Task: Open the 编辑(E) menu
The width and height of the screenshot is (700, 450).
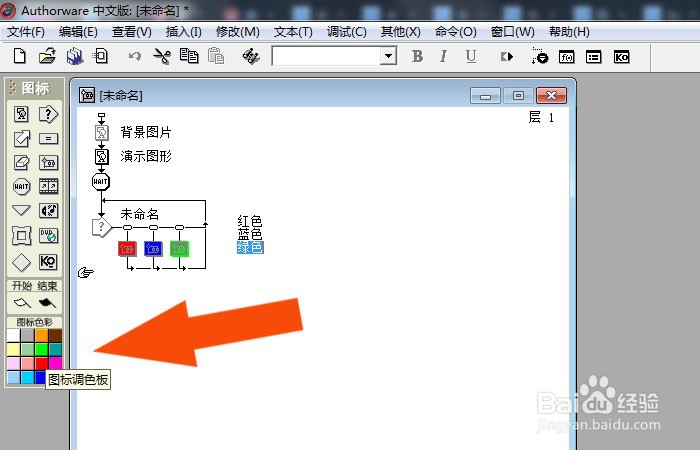Action: tap(78, 32)
